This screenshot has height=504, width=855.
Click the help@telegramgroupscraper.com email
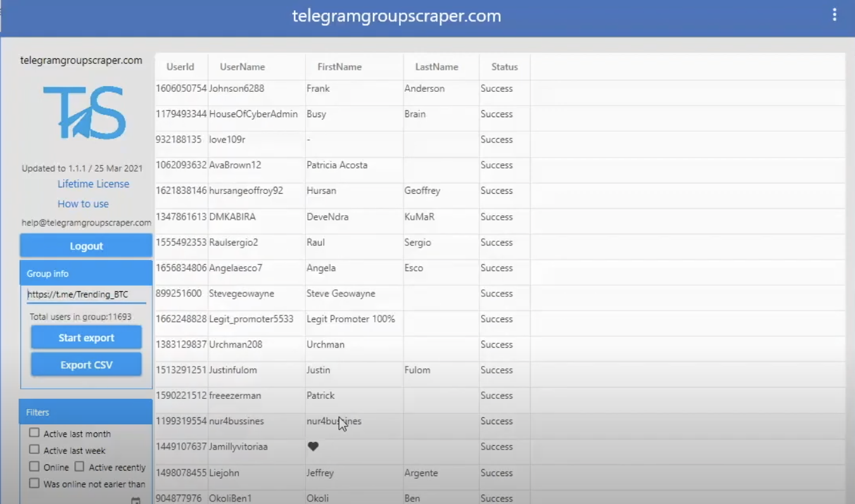point(86,223)
